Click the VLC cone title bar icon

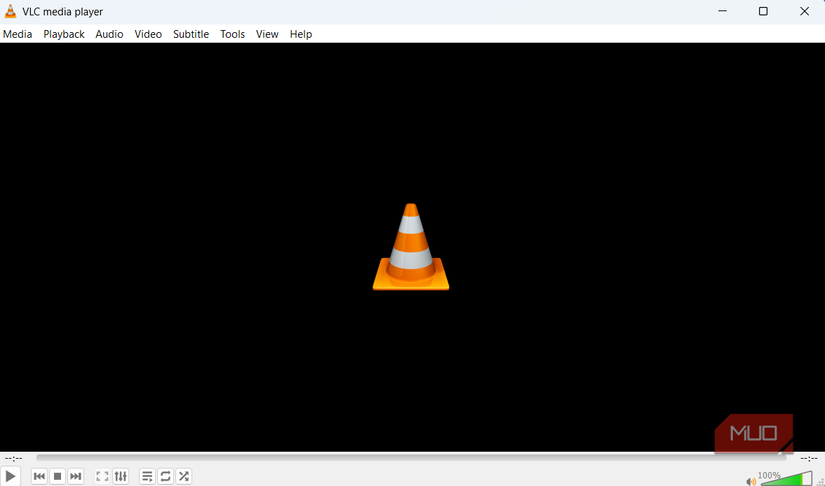[10, 11]
